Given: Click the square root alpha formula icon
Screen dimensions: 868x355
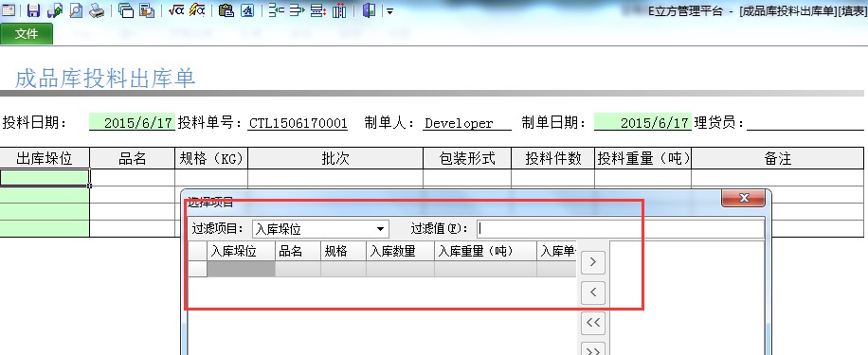Looking at the screenshot, I should (176, 10).
